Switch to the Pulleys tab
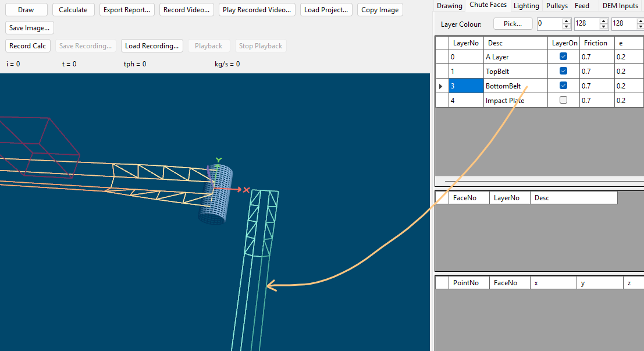 point(557,6)
